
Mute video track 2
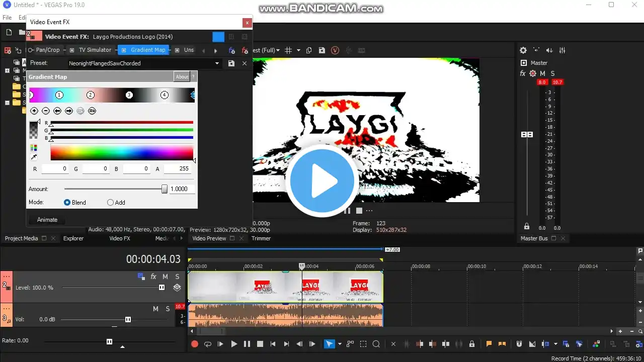(x=165, y=277)
